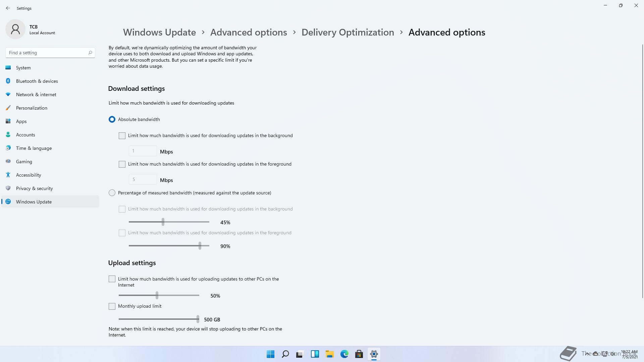This screenshot has height=362, width=644.
Task: Go to first Advanced options breadcrumb
Action: pos(249,32)
